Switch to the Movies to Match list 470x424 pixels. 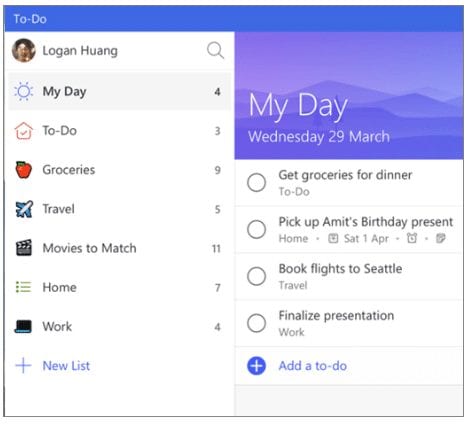tap(119, 248)
